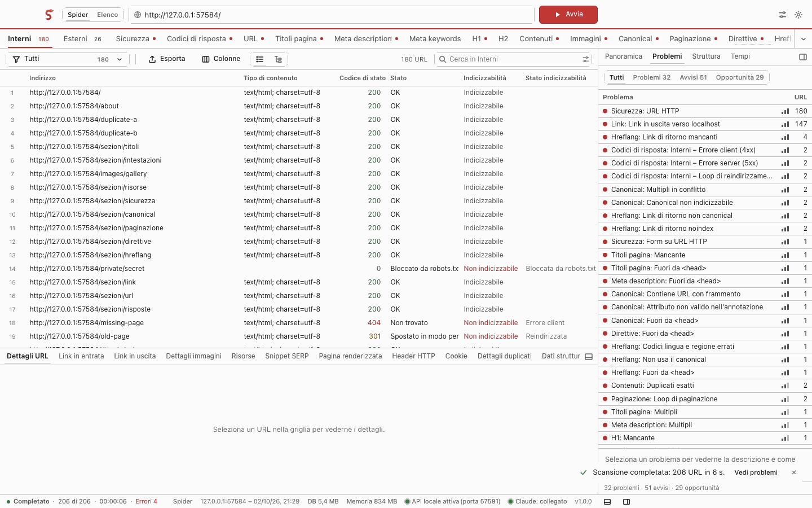
Task: Select issue Hreflang: Link di ritorno mancanti
Action: pos(705,137)
